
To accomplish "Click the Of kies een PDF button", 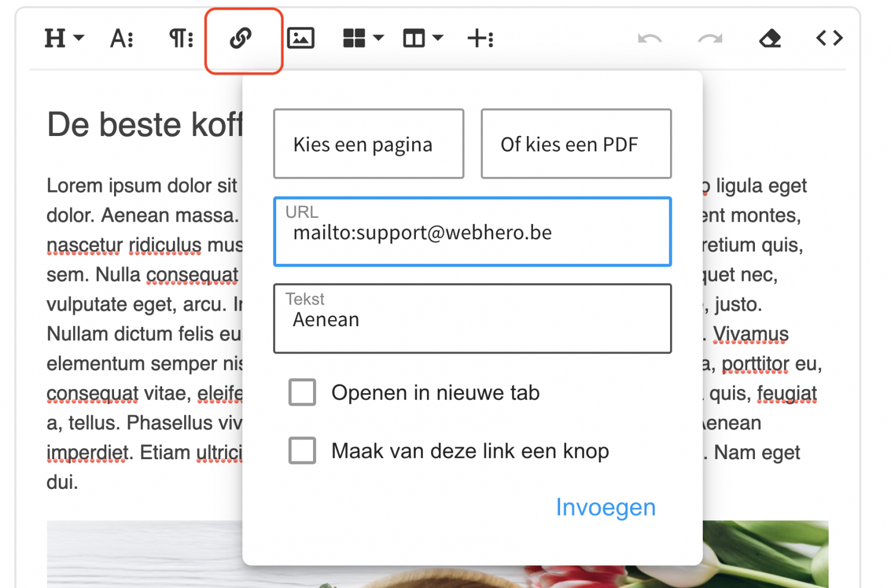I will [x=576, y=144].
